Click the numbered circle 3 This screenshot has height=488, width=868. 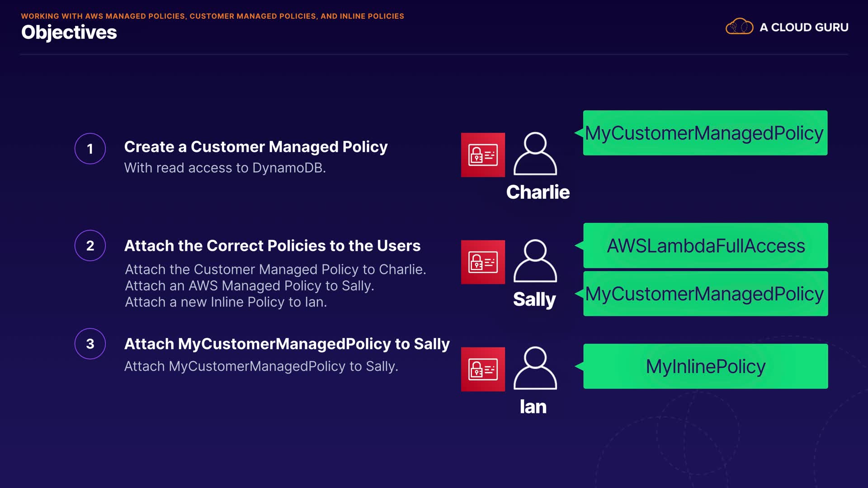click(x=90, y=343)
